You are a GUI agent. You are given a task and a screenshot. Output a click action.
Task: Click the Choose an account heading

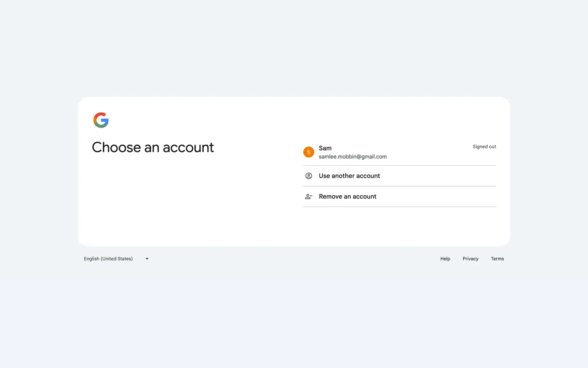pos(153,148)
